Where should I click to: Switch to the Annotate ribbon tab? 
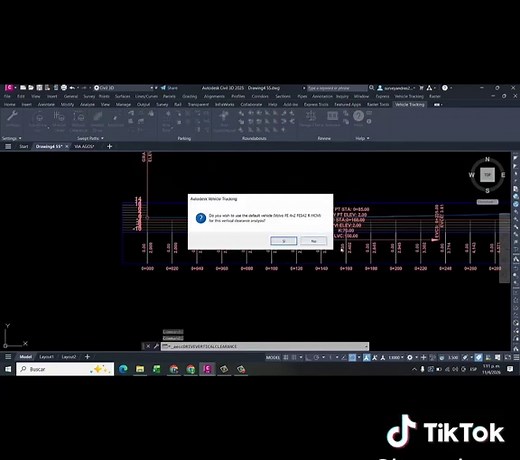click(x=46, y=104)
